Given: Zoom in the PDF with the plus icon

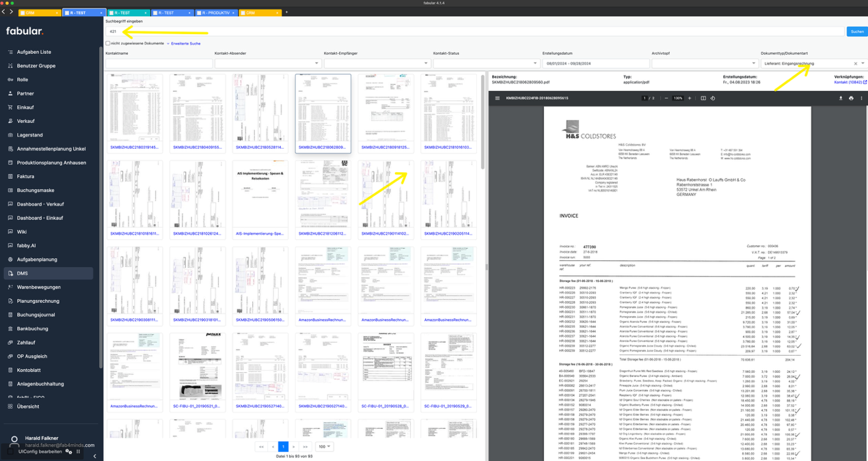Looking at the screenshot, I should point(690,98).
